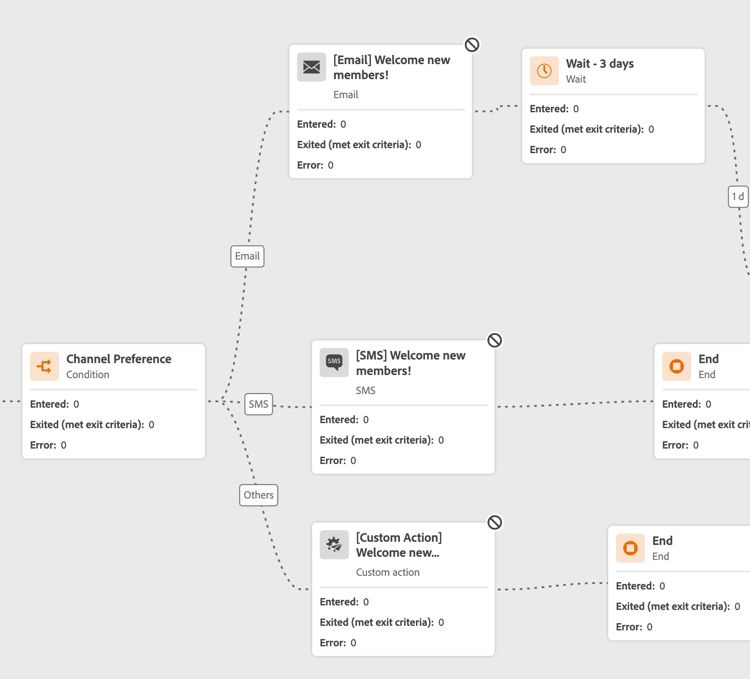This screenshot has height=679, width=750.
Task: Click the Email envelope activity icon
Action: tap(312, 67)
